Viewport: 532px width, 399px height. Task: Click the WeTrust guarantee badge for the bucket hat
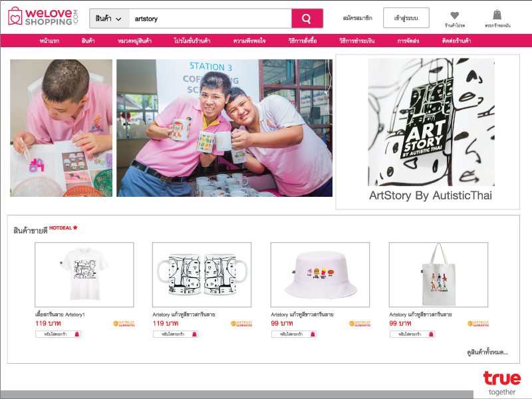[360, 324]
